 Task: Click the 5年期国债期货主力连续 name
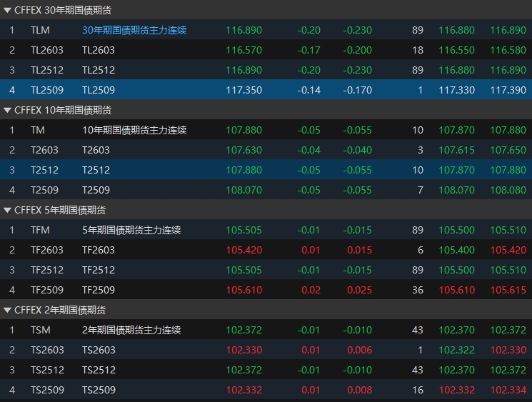click(x=131, y=230)
